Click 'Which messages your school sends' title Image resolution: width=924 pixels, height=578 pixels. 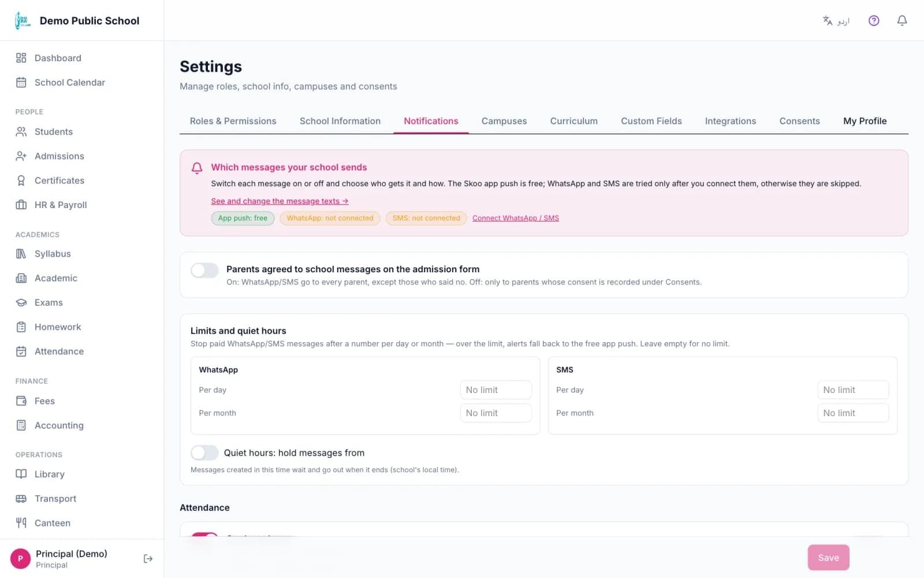289,167
